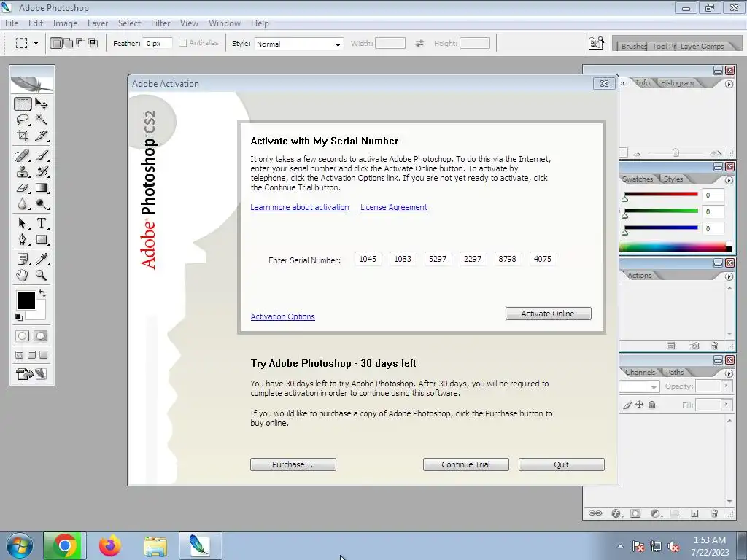
Task: Open the Filter menu
Action: (x=160, y=23)
